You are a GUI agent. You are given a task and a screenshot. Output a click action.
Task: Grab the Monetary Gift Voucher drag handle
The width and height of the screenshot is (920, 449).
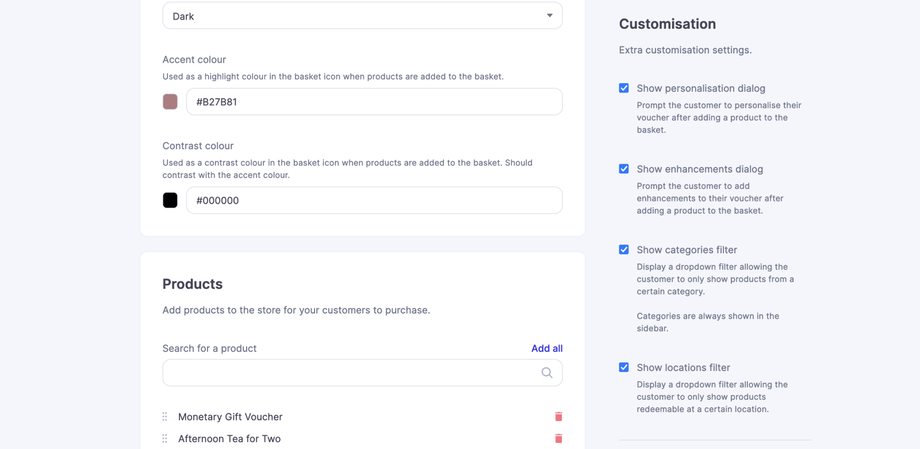(x=165, y=417)
